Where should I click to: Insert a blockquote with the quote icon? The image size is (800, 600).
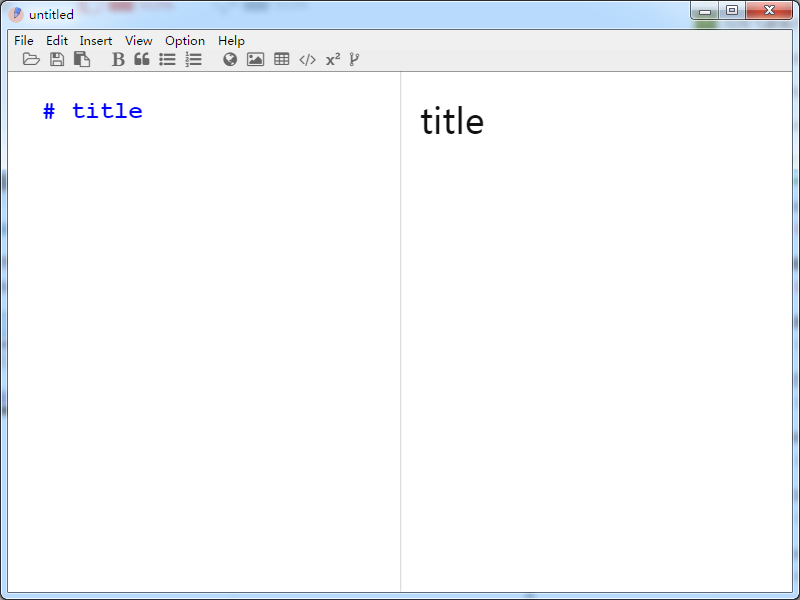(x=142, y=59)
